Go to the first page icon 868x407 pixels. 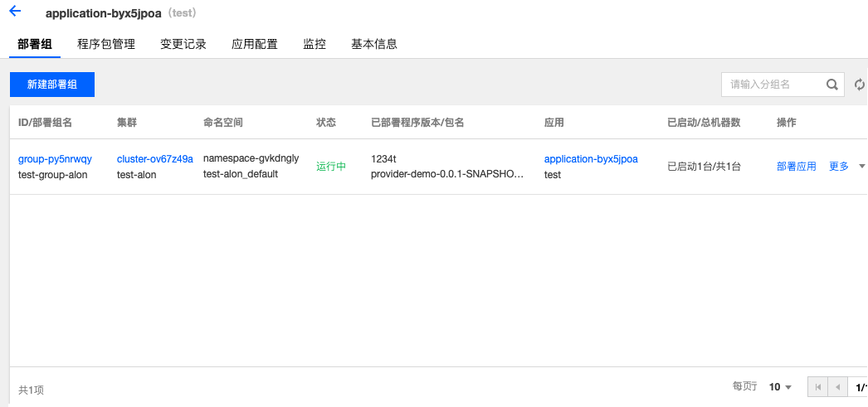pyautogui.click(x=818, y=387)
